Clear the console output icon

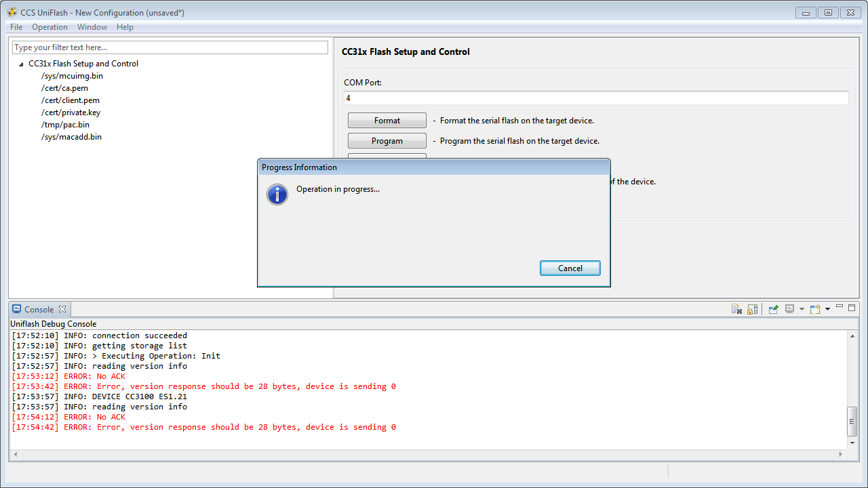(736, 309)
